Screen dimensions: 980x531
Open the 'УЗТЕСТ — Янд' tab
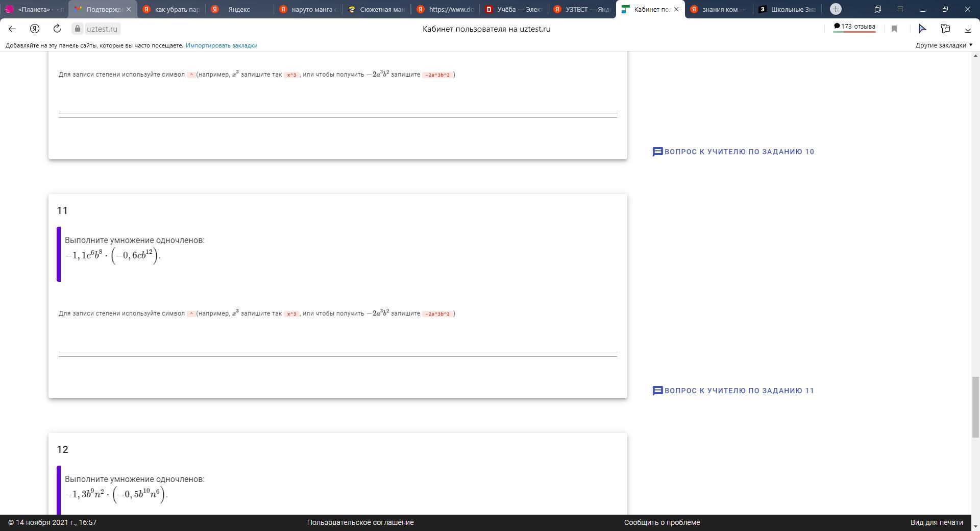point(581,9)
